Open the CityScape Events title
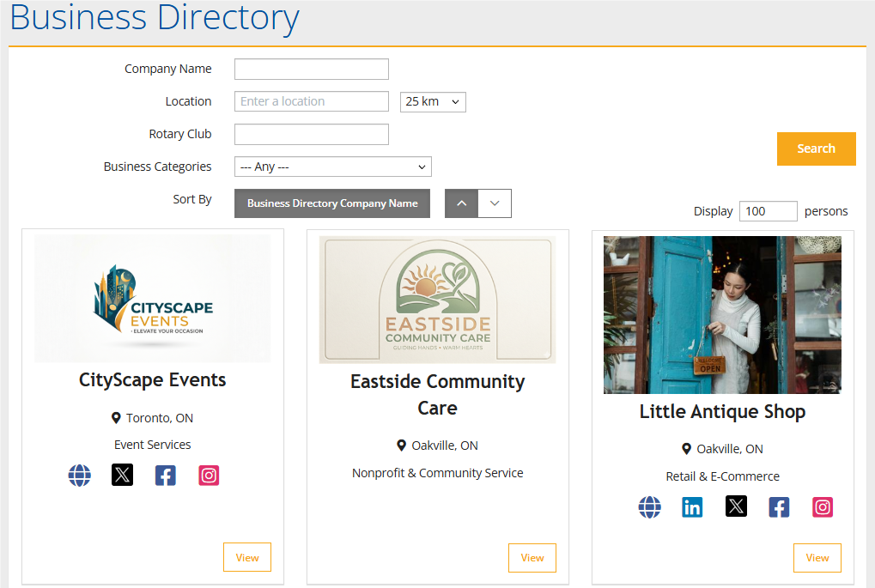 [x=152, y=380]
